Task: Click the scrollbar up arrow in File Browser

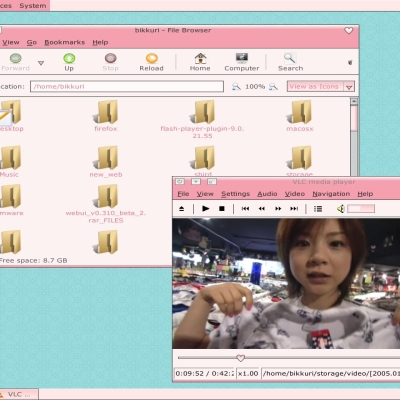Action: click(354, 101)
